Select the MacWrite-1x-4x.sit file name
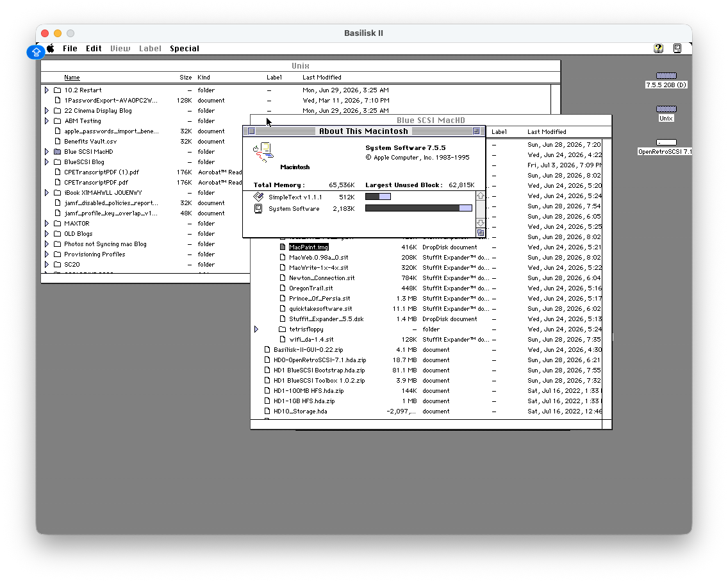Image resolution: width=728 pixels, height=582 pixels. coord(318,267)
